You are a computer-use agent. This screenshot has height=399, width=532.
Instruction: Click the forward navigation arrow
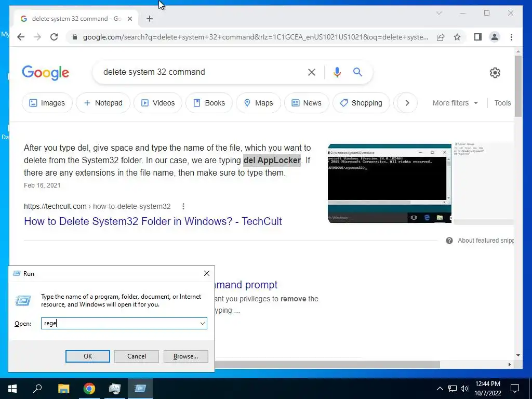click(37, 37)
